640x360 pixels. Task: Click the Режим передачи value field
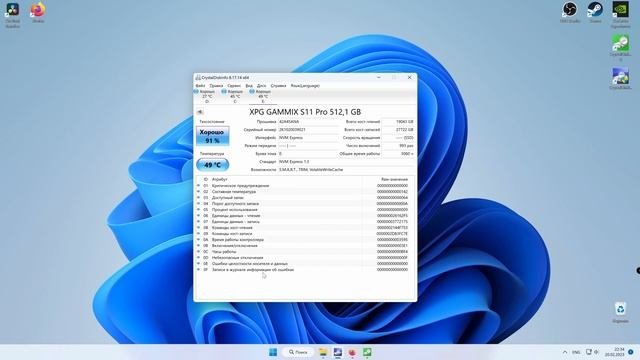[x=308, y=146]
